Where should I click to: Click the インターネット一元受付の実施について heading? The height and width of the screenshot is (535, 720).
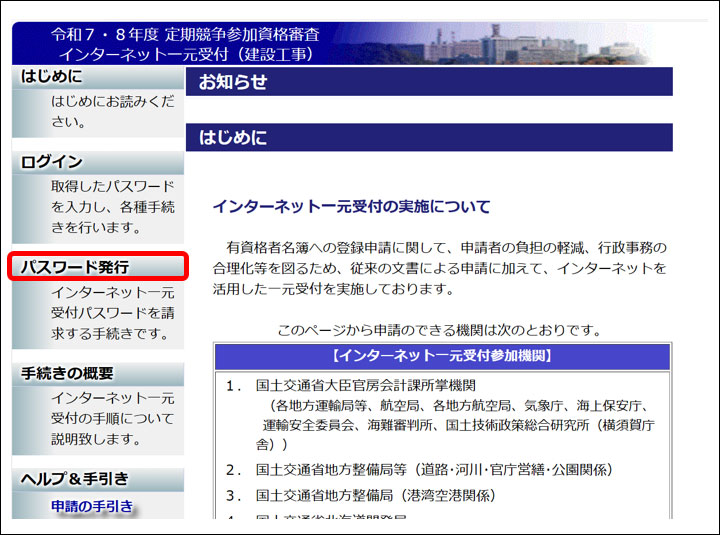(x=351, y=207)
